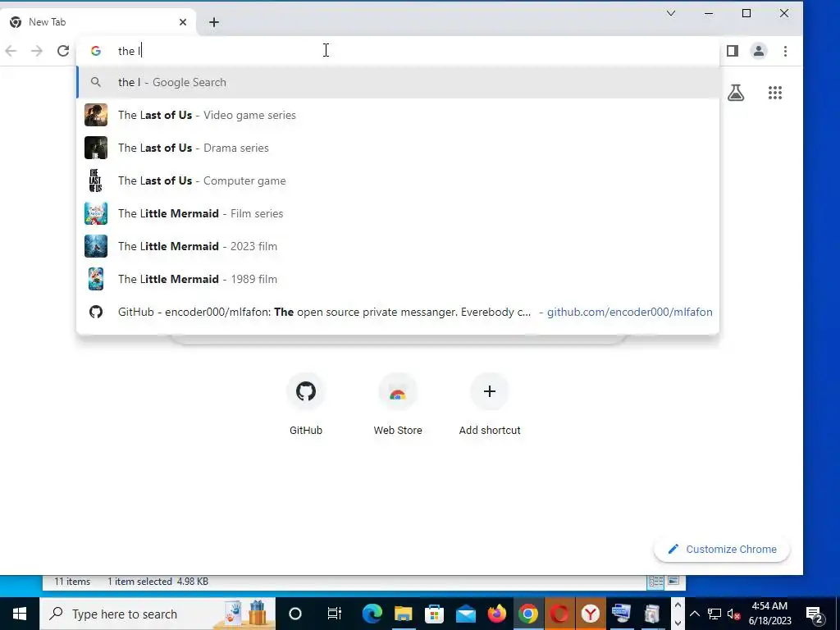Launch Yandex Browser from taskbar
The image size is (840, 630).
tap(591, 614)
